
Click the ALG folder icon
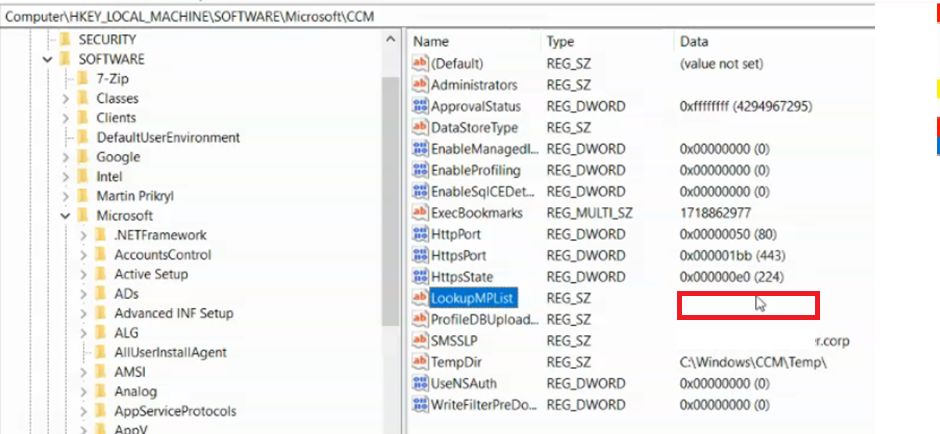tap(101, 333)
